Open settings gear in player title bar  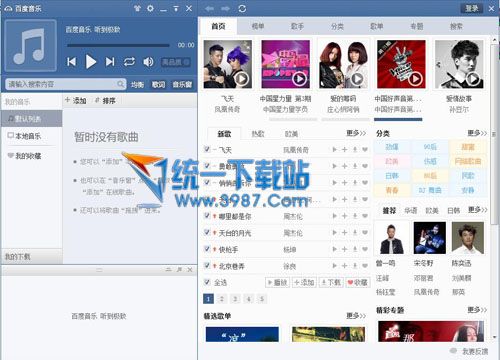click(x=150, y=8)
